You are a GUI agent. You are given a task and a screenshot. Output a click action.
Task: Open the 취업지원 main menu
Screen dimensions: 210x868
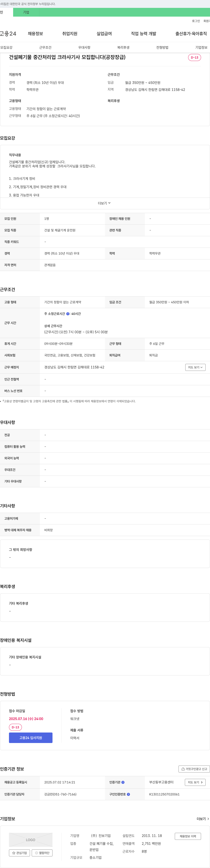coord(70,34)
